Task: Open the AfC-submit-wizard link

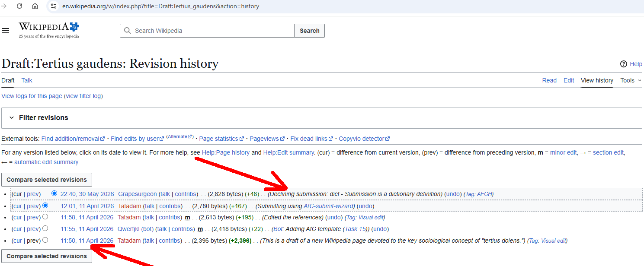Action: 328,206
